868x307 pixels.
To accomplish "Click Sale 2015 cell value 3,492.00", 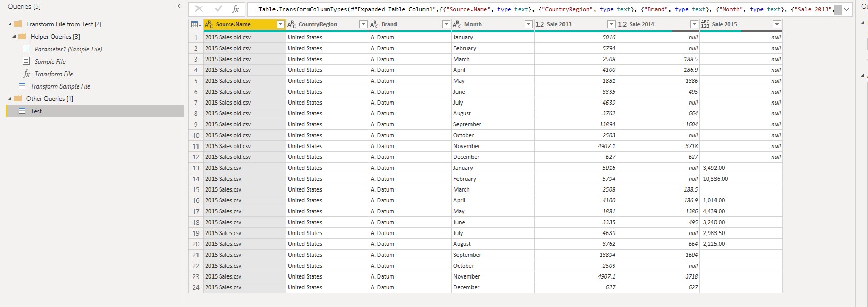I will [741, 168].
